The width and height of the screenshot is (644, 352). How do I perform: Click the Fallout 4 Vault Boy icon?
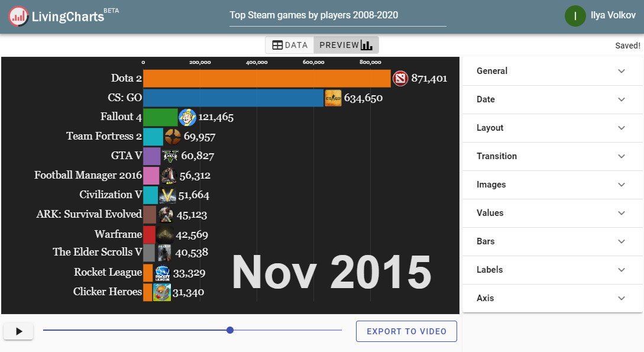[x=187, y=117]
